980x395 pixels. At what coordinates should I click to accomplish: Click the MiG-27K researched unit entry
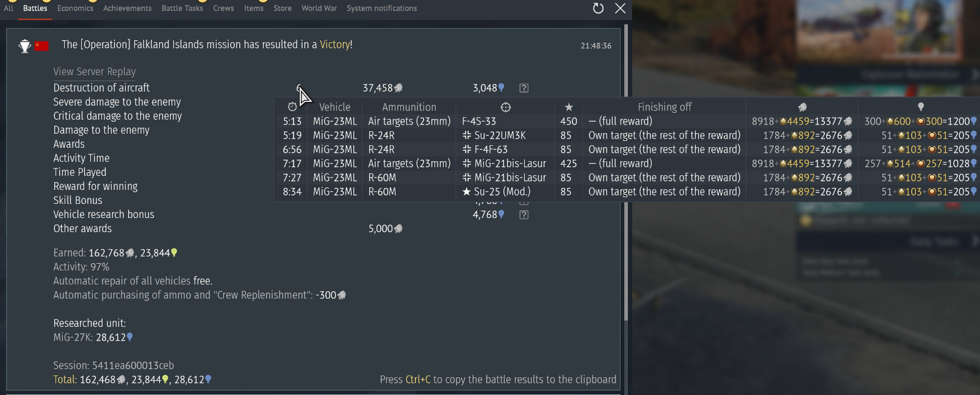(x=93, y=338)
